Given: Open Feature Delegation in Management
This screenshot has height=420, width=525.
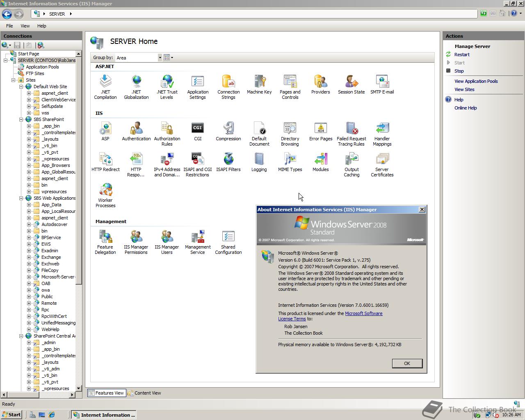Looking at the screenshot, I should coord(105,242).
